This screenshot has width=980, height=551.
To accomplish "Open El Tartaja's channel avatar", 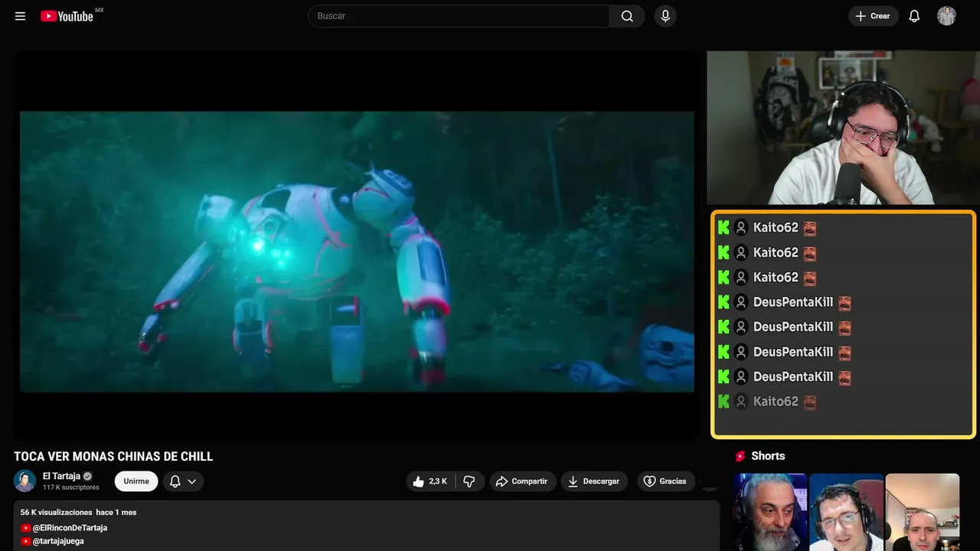I will 25,481.
